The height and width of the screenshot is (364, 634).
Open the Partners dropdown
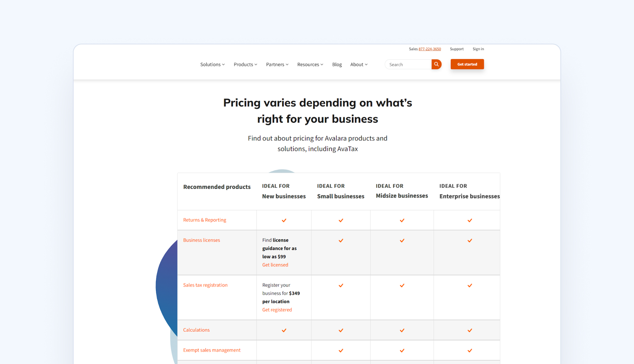[x=277, y=64]
